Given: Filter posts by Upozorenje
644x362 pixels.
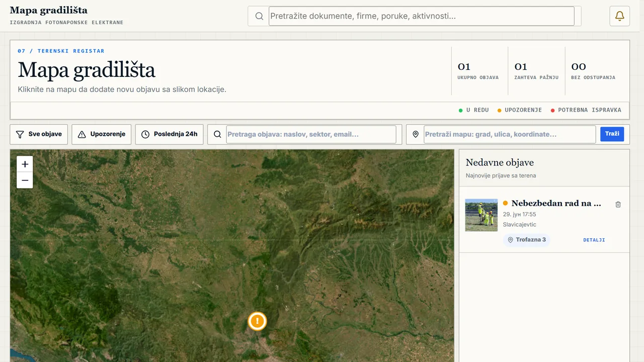Looking at the screenshot, I should coord(102,134).
